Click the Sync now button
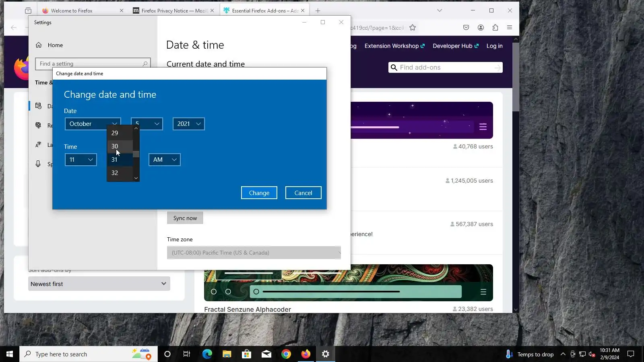The height and width of the screenshot is (362, 644). [x=185, y=218]
